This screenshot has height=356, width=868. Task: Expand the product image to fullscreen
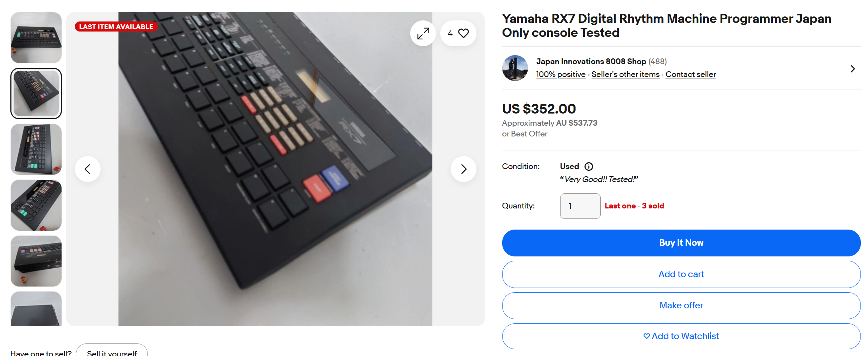423,33
